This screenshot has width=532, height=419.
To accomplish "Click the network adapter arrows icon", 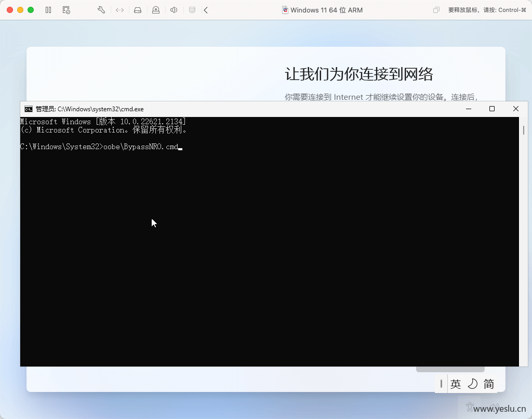I will (x=120, y=10).
